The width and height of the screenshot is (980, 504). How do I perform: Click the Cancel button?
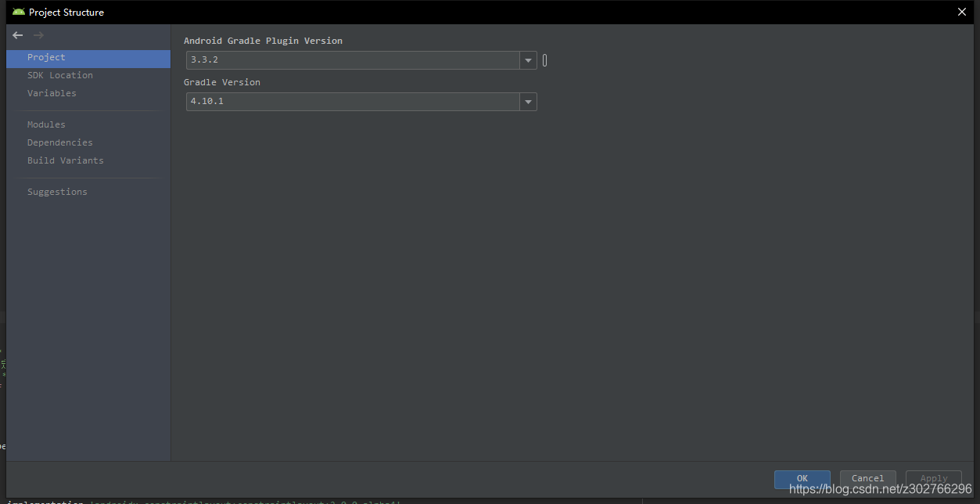pos(868,478)
